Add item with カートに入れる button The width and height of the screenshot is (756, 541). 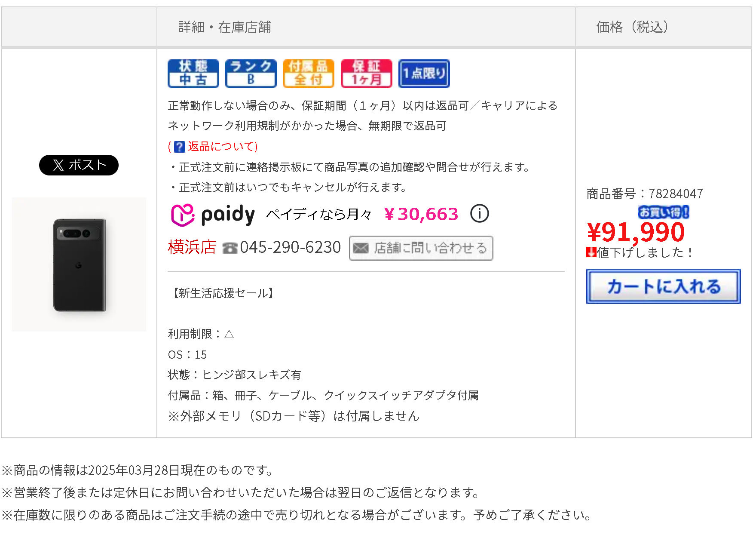(x=663, y=286)
